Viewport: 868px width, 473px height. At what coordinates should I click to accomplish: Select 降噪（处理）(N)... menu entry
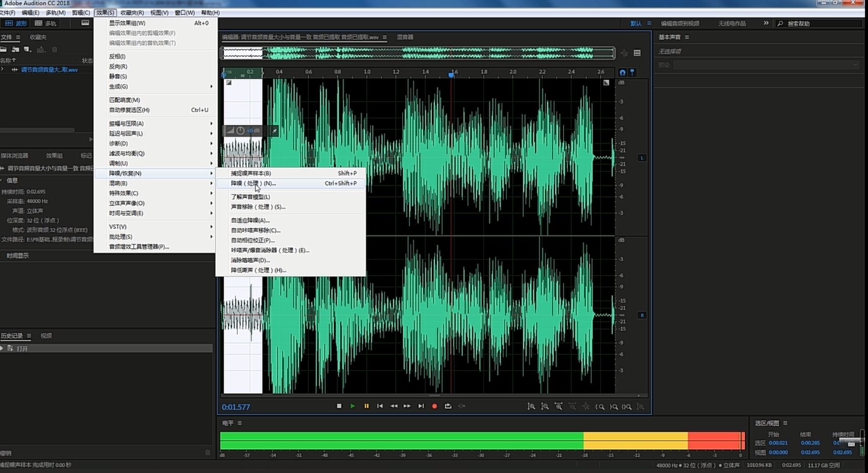pos(253,183)
